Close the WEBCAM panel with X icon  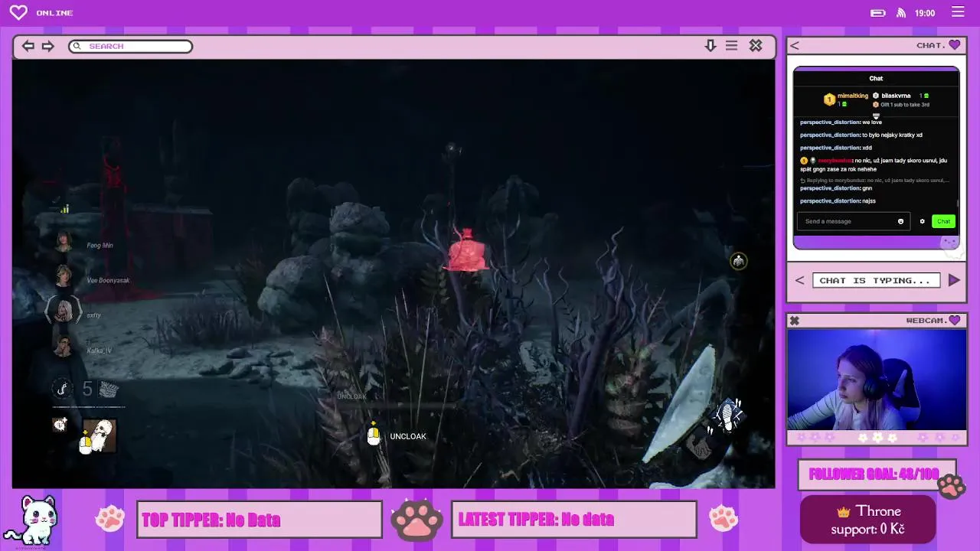coord(794,321)
